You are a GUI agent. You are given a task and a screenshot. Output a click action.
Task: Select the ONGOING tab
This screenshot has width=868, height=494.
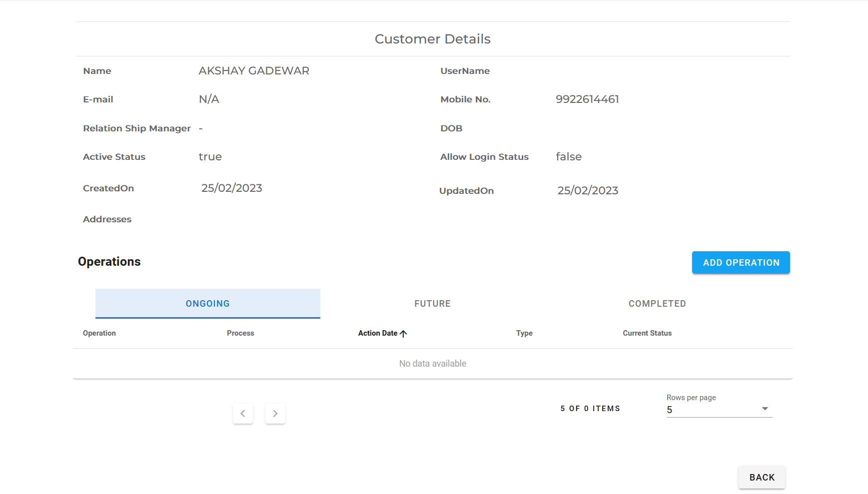click(207, 303)
